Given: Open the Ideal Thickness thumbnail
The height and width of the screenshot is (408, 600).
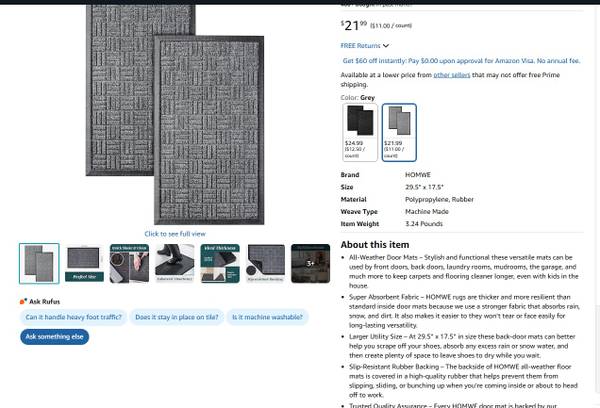Looking at the screenshot, I should coord(220,263).
